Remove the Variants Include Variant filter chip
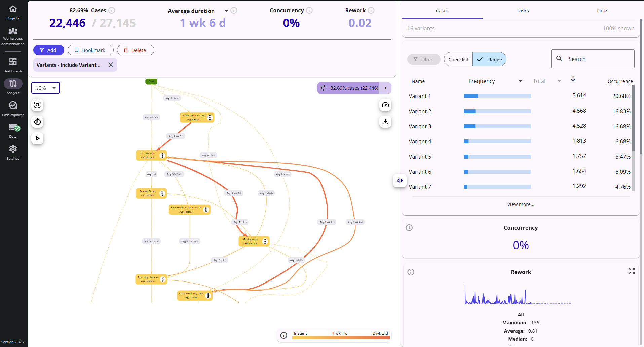The width and height of the screenshot is (644, 347). point(111,65)
